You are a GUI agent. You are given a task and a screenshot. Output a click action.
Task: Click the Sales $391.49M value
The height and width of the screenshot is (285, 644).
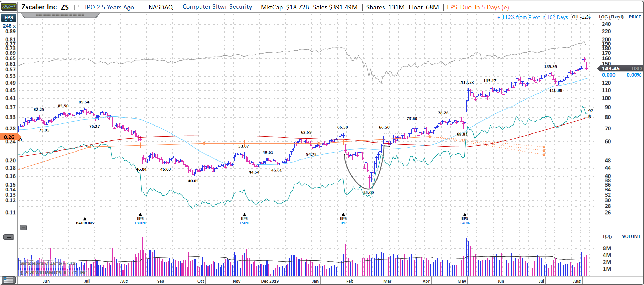pyautogui.click(x=335, y=7)
